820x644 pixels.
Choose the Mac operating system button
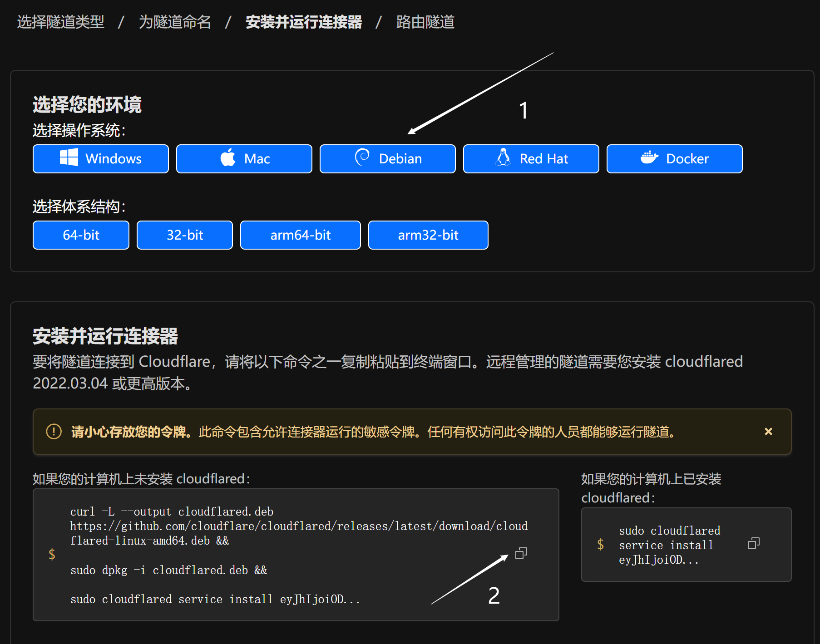244,159
